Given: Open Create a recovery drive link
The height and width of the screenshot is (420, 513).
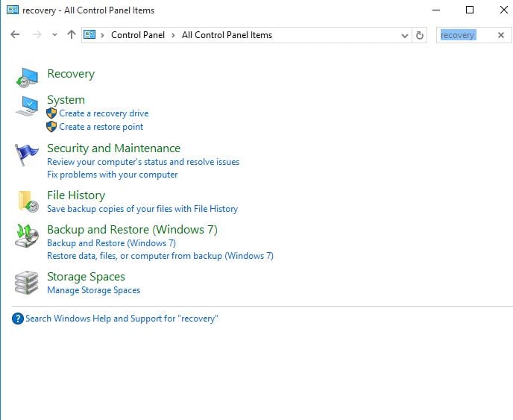Looking at the screenshot, I should point(104,113).
